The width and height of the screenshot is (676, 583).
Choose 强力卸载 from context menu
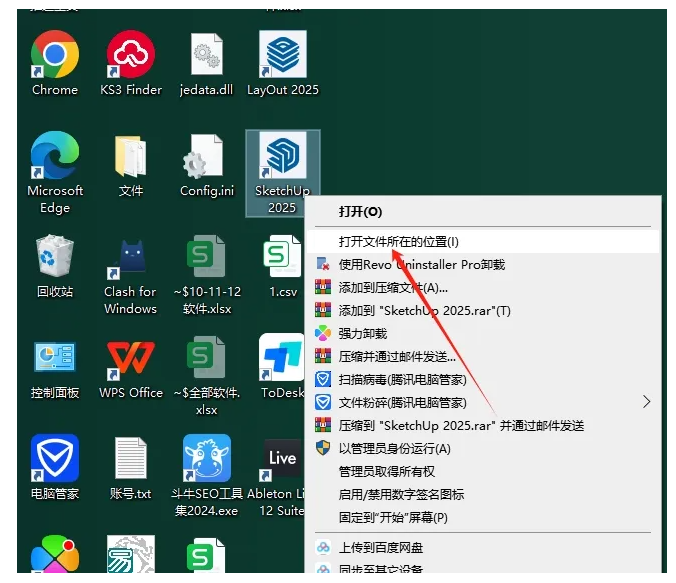(x=483, y=333)
